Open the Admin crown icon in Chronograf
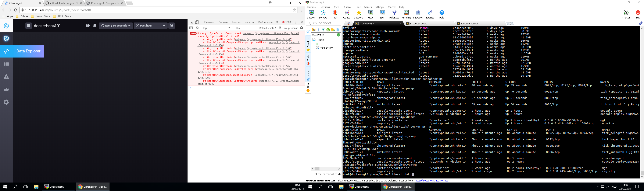 (6, 89)
